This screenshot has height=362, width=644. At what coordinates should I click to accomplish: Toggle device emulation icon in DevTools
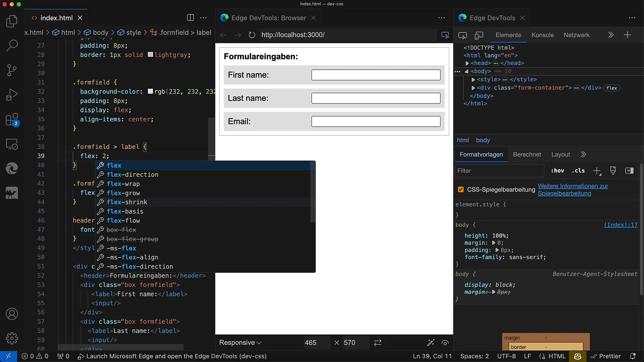[x=479, y=35]
